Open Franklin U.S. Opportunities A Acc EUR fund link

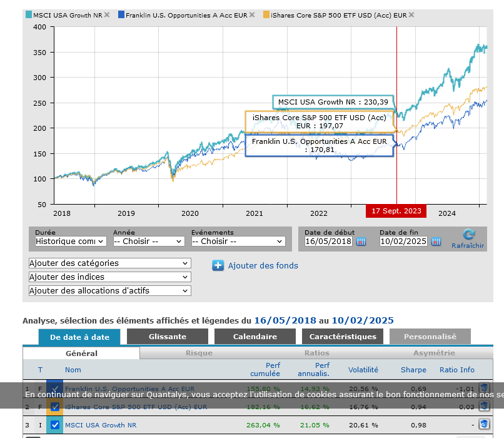[x=129, y=389]
